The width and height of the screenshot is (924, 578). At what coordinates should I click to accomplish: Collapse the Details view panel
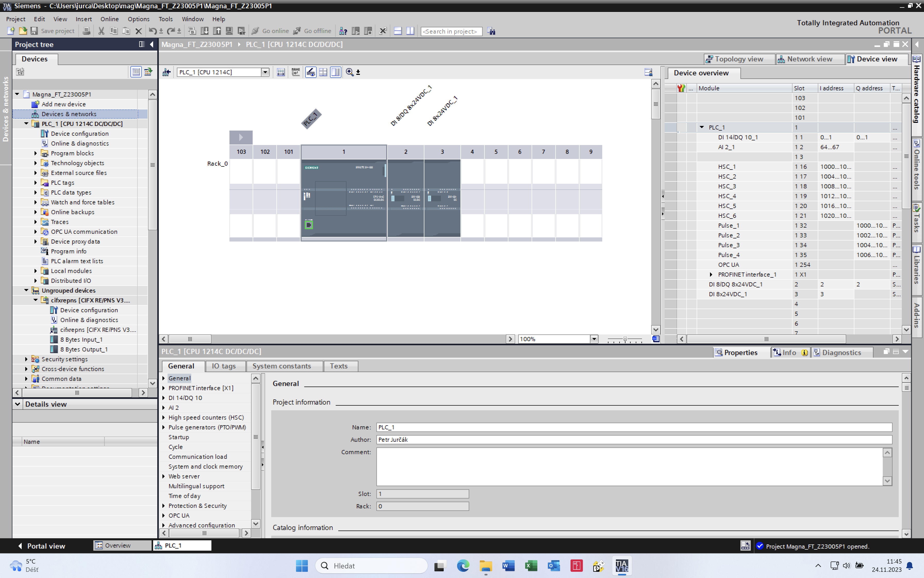[18, 404]
